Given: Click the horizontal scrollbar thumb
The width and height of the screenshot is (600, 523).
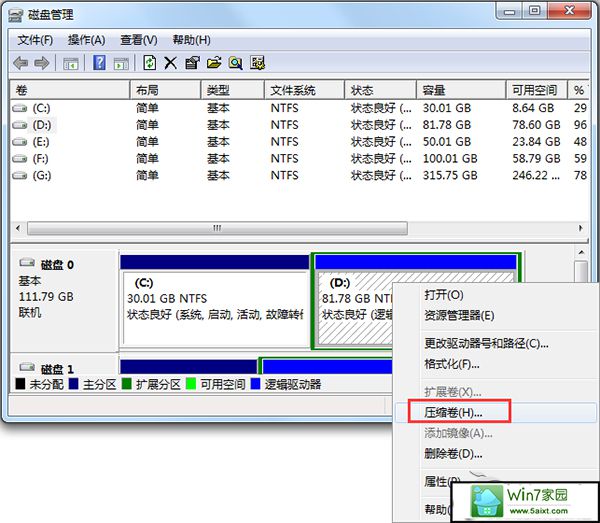Looking at the screenshot, I should 217,228.
